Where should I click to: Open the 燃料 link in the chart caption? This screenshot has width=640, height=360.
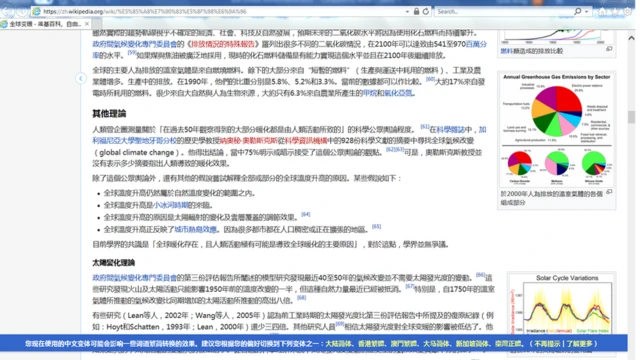[x=507, y=51]
